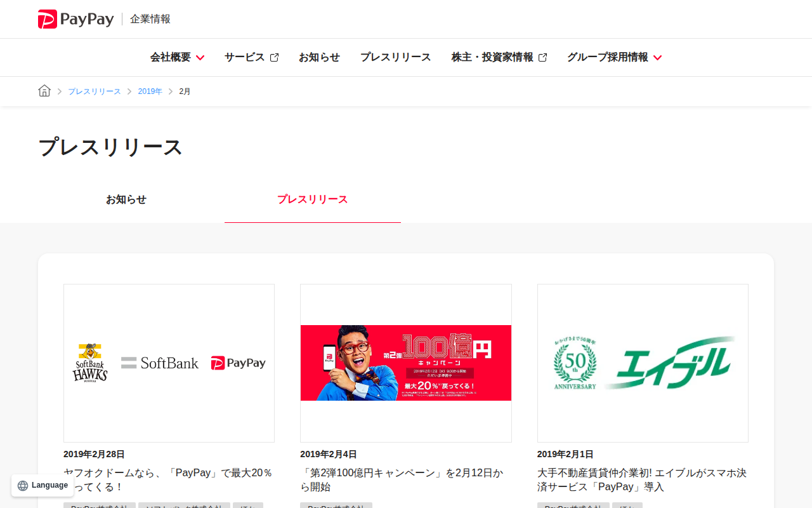Switch to the お知らせ tab
This screenshot has height=508, width=812.
coord(126,199)
